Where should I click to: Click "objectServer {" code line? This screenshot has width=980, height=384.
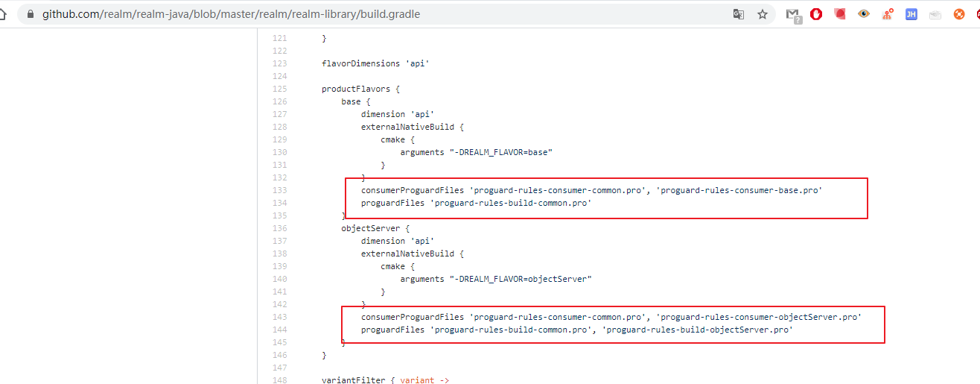click(x=375, y=228)
